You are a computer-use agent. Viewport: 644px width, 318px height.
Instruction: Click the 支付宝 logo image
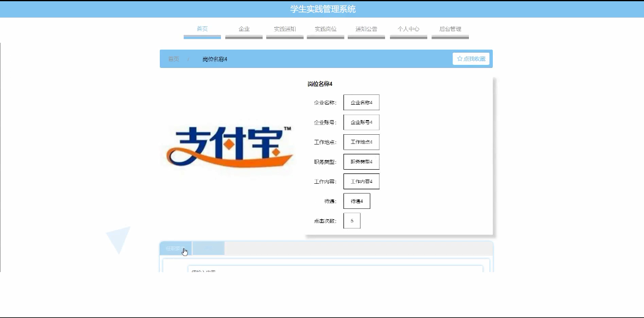(229, 147)
